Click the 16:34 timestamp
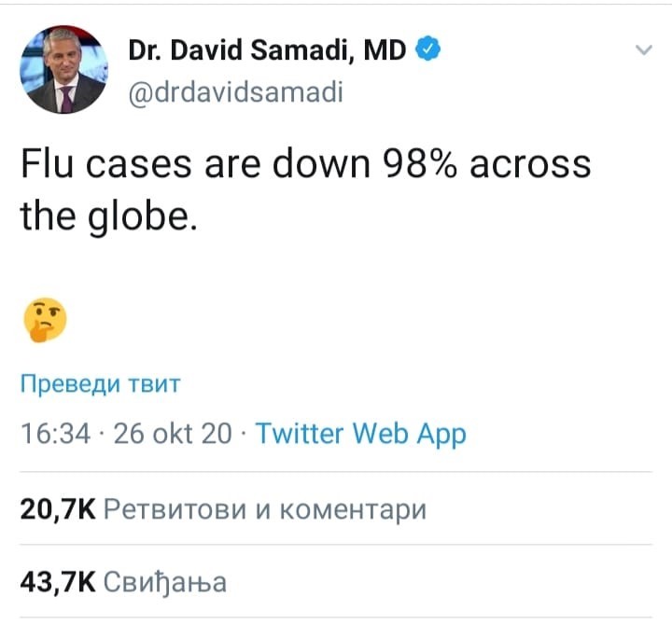Screen dimensions: 672x624 coord(55,433)
